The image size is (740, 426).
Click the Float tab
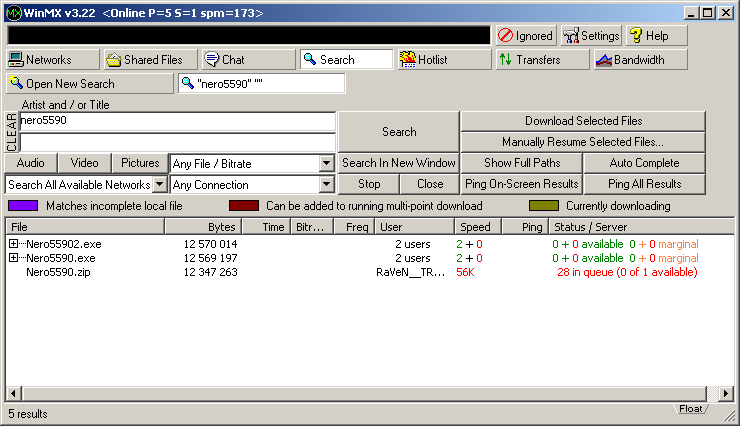click(x=690, y=409)
